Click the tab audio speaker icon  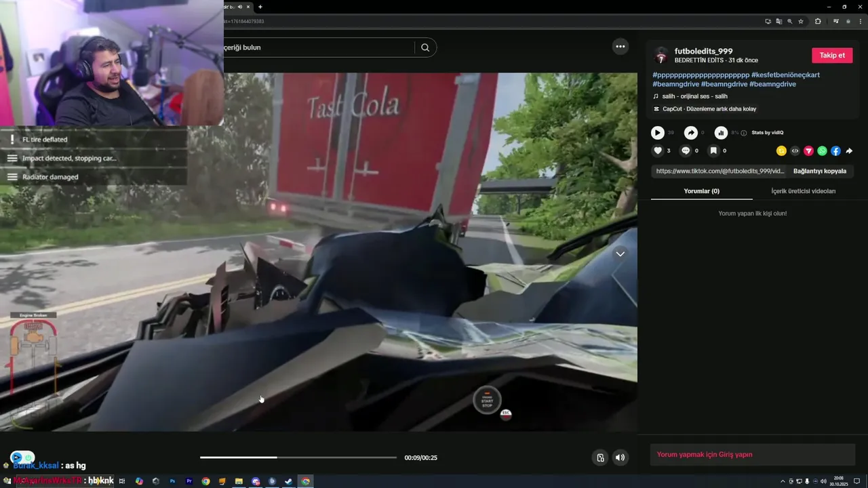(x=240, y=7)
